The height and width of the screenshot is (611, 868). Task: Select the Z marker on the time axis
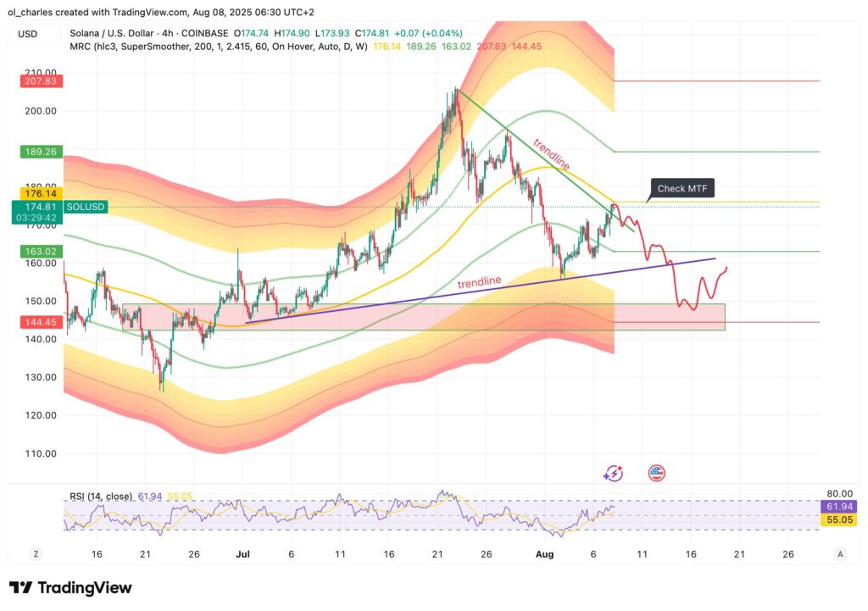coord(36,553)
